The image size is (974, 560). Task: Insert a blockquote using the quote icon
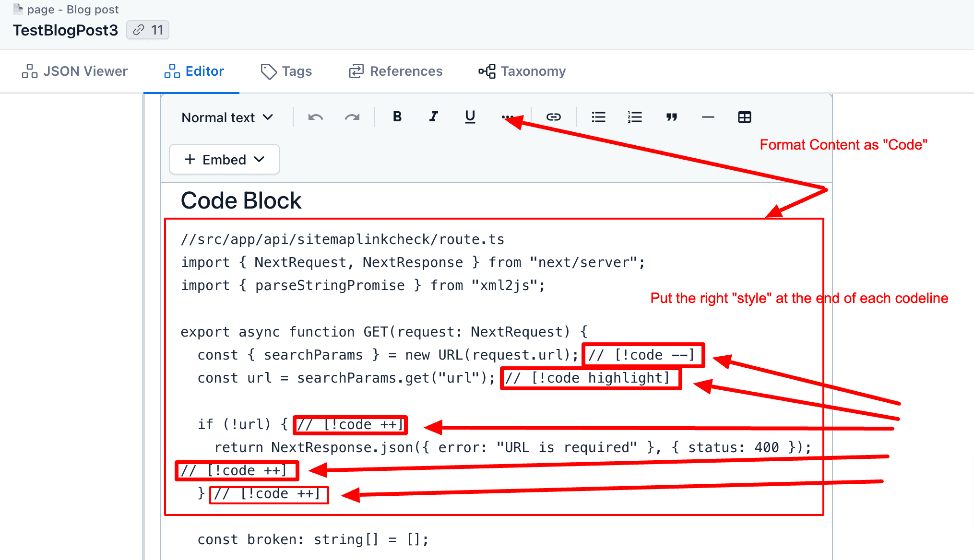coord(672,117)
